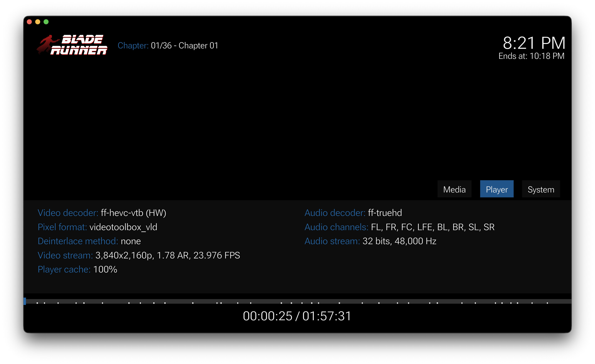
Task: Click the 00:00:25 / 01:57:31 time display
Action: pyautogui.click(x=297, y=316)
